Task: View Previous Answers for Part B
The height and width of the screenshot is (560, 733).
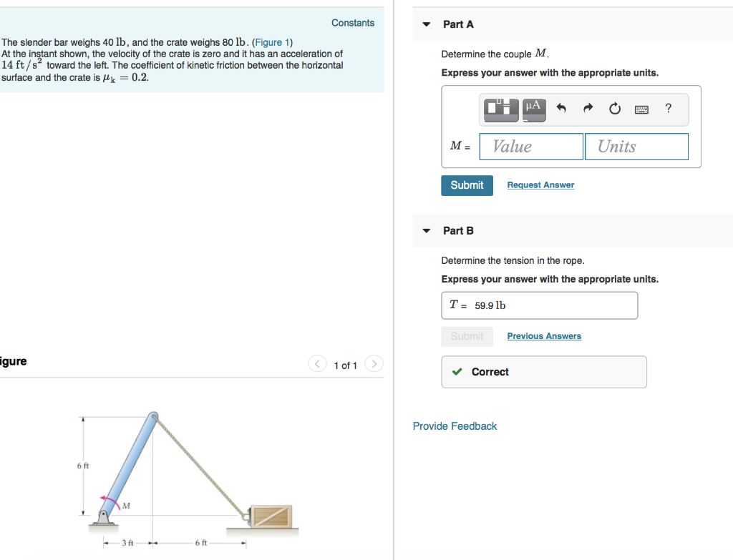Action: (544, 335)
